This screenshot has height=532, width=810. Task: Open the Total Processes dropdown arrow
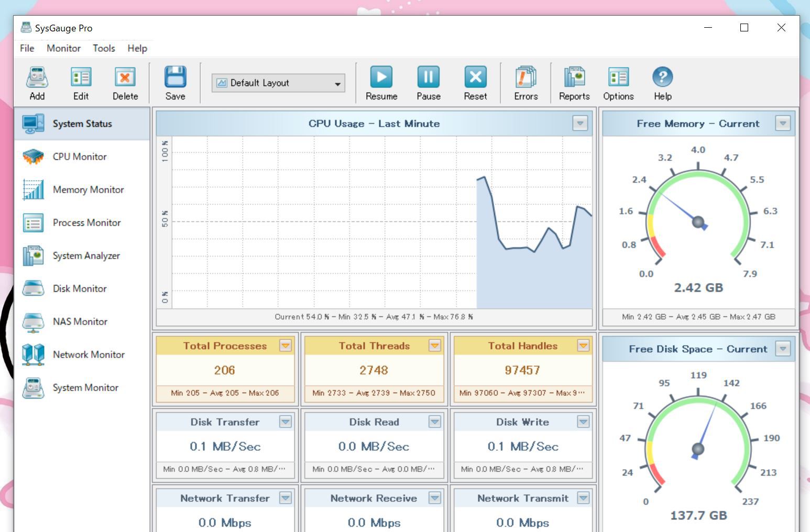[x=285, y=346]
